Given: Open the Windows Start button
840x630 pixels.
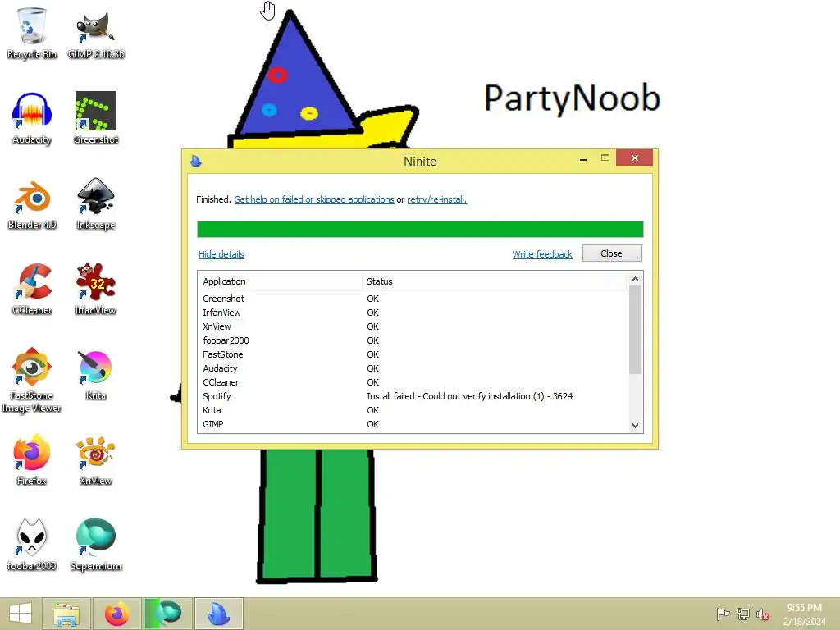Looking at the screenshot, I should click(x=21, y=614).
